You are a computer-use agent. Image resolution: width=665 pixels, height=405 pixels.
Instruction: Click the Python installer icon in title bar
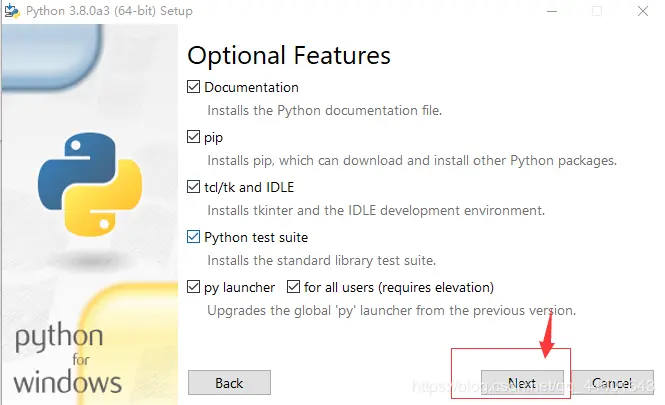tap(11, 10)
